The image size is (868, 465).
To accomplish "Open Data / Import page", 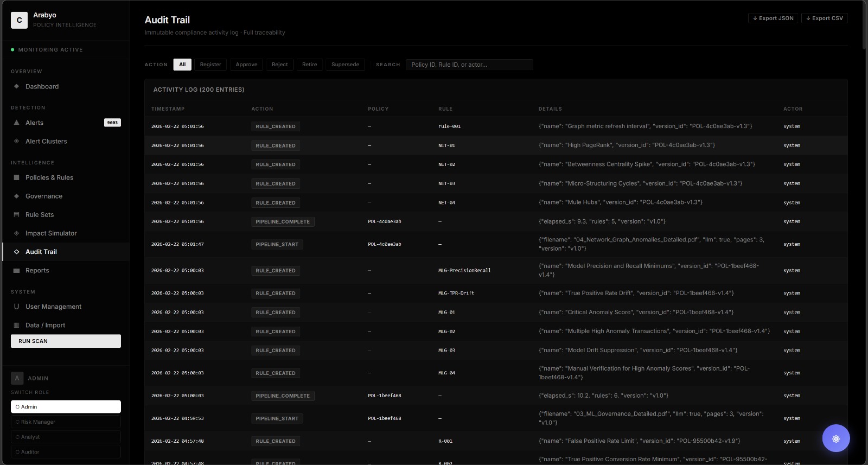I will (66, 325).
